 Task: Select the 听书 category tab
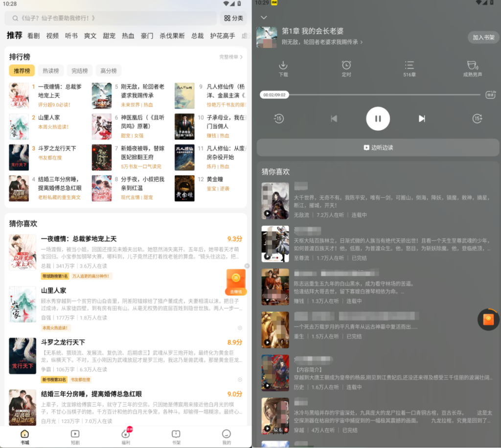pyautogui.click(x=71, y=36)
